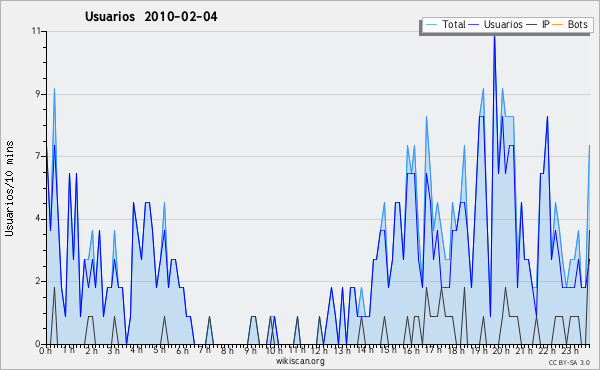Click the '13 h' x-axis label
Viewport: 600px width, 370px height.
pyautogui.click(x=342, y=351)
